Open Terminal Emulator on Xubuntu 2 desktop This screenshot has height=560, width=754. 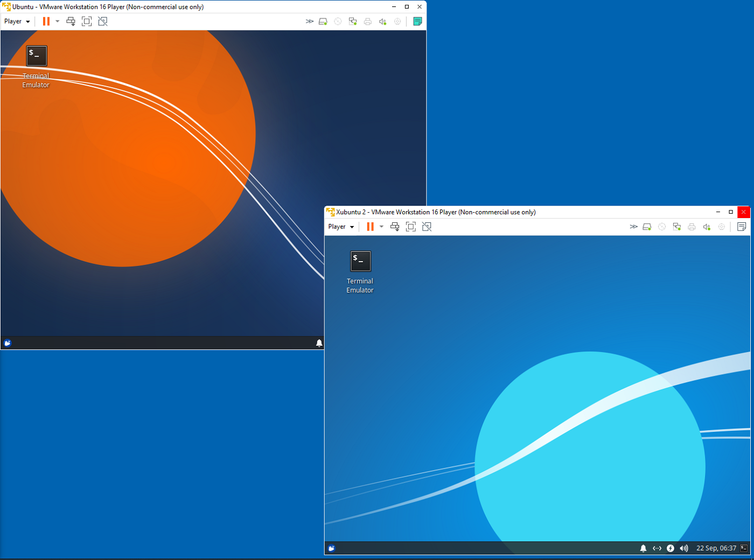tap(360, 261)
